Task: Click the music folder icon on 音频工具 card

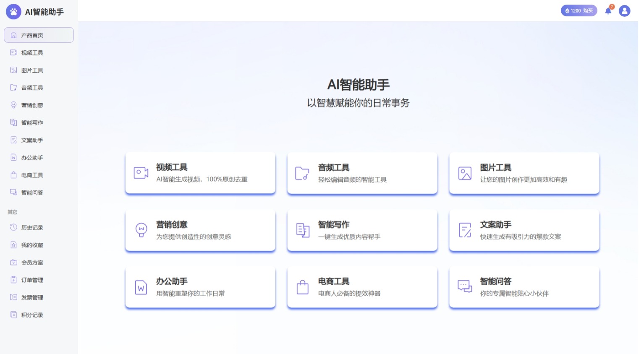Action: [302, 173]
